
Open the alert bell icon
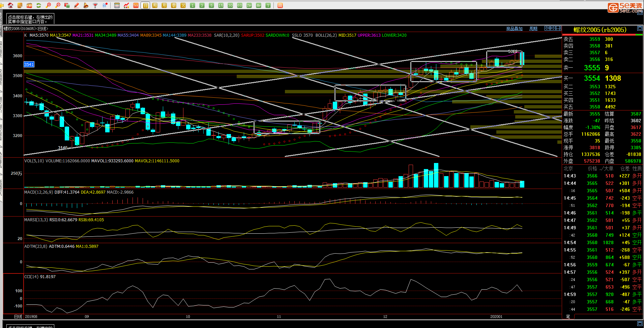pos(86,5)
